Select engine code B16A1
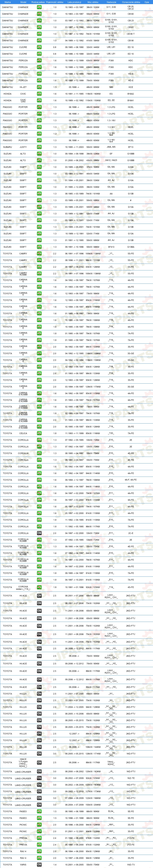Viewport: 153px width, 868px height. [x=130, y=100]
